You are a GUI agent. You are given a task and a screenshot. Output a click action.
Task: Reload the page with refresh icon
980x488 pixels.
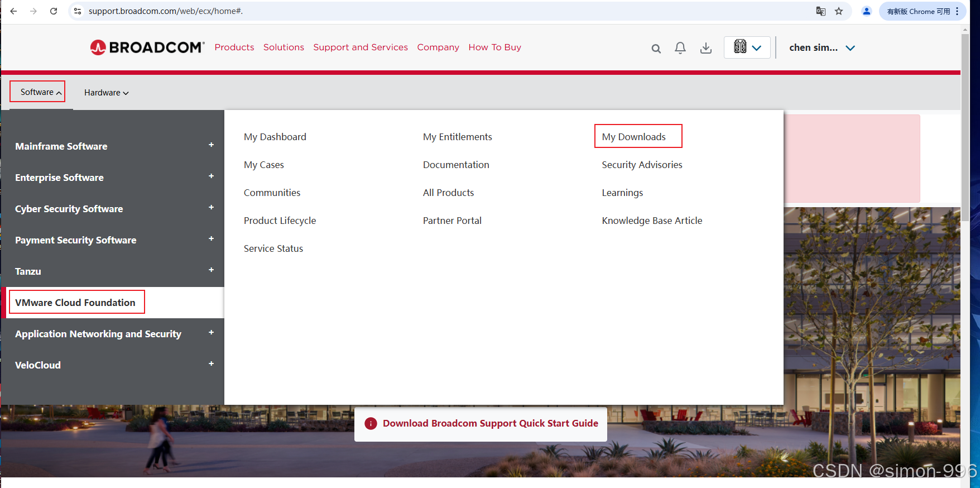[x=54, y=11]
